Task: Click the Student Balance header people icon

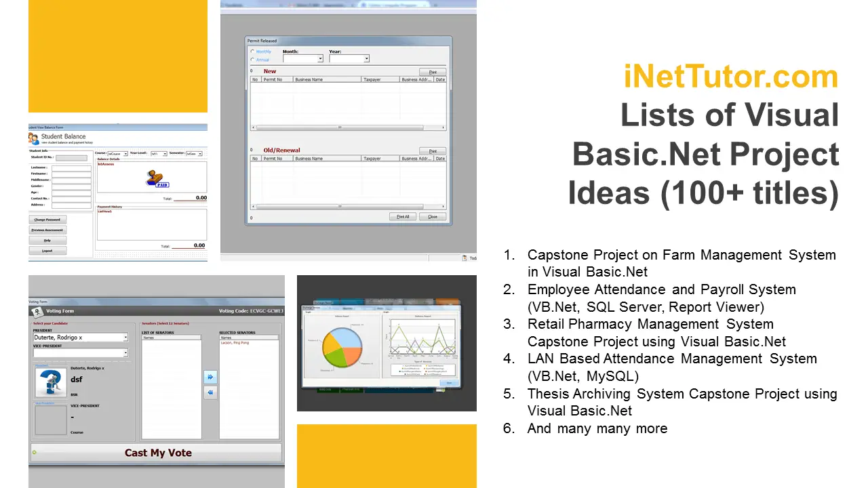Action: (33, 137)
